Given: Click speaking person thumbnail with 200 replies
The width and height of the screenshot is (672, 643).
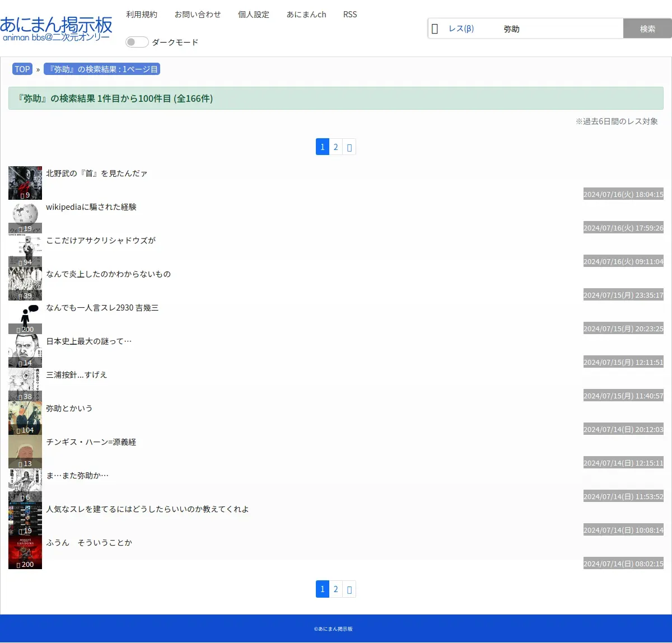Looking at the screenshot, I should (25, 317).
